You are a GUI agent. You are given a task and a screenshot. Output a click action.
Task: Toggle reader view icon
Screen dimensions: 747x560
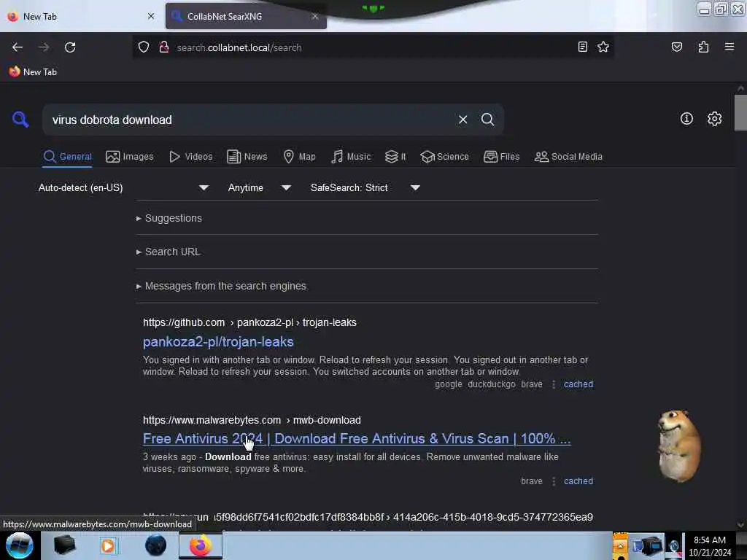pyautogui.click(x=582, y=47)
